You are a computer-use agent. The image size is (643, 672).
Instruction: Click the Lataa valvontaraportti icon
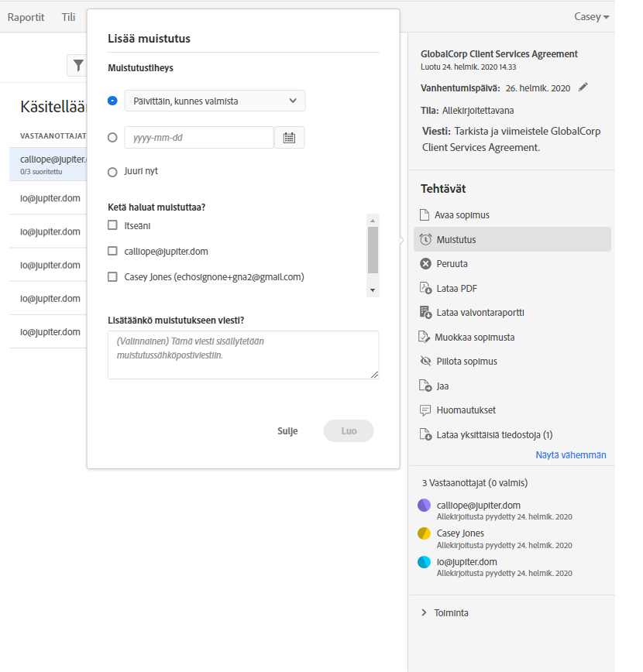pos(425,313)
